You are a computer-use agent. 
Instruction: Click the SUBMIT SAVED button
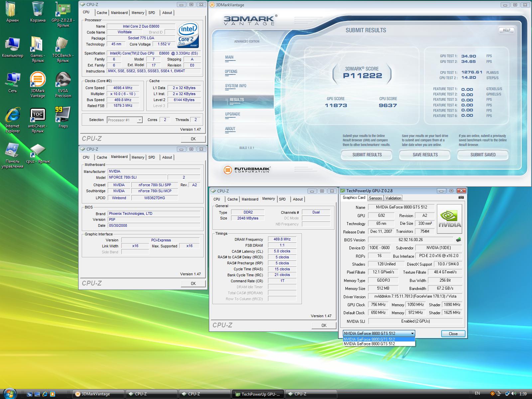[x=483, y=155]
